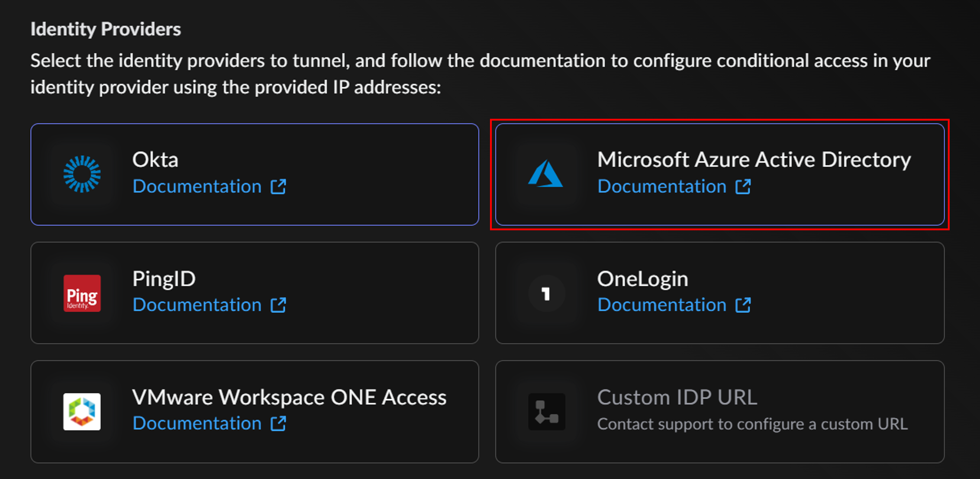Click external link icon next to Okta Documentation

point(278,187)
